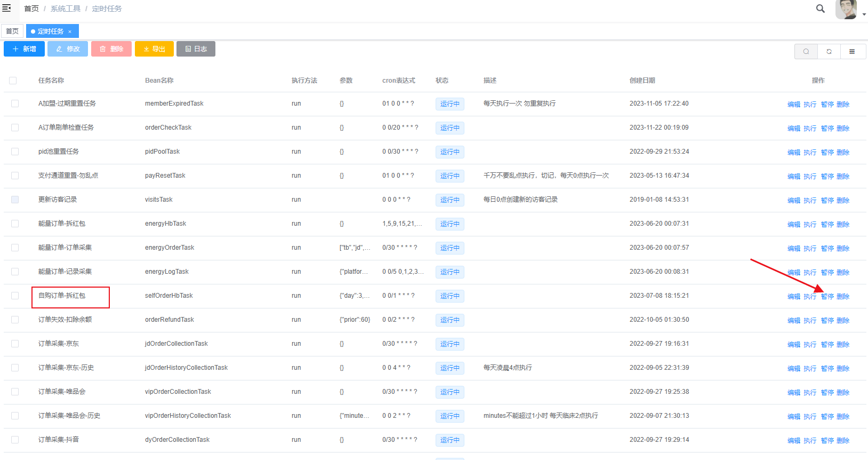
Task: Click the 导出 export button
Action: click(154, 49)
